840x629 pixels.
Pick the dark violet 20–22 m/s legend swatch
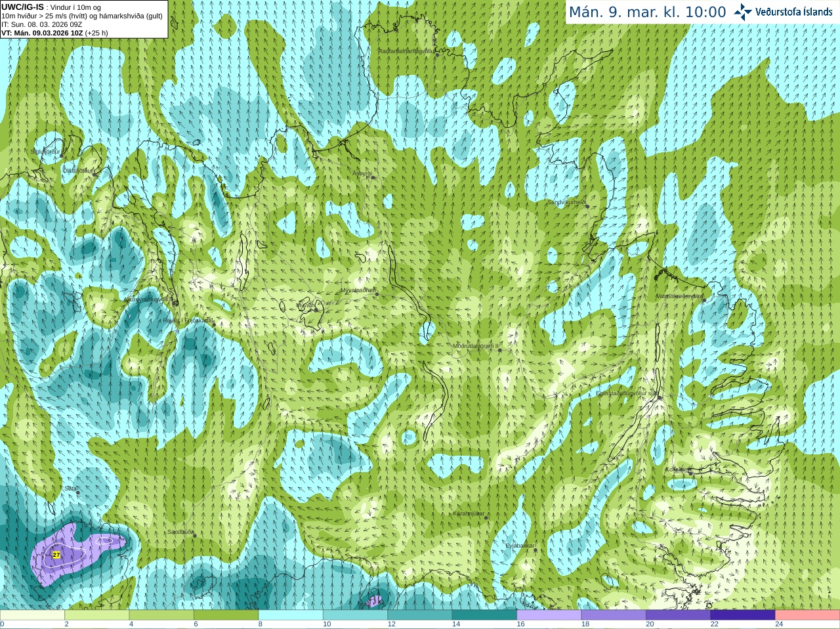[x=679, y=615]
